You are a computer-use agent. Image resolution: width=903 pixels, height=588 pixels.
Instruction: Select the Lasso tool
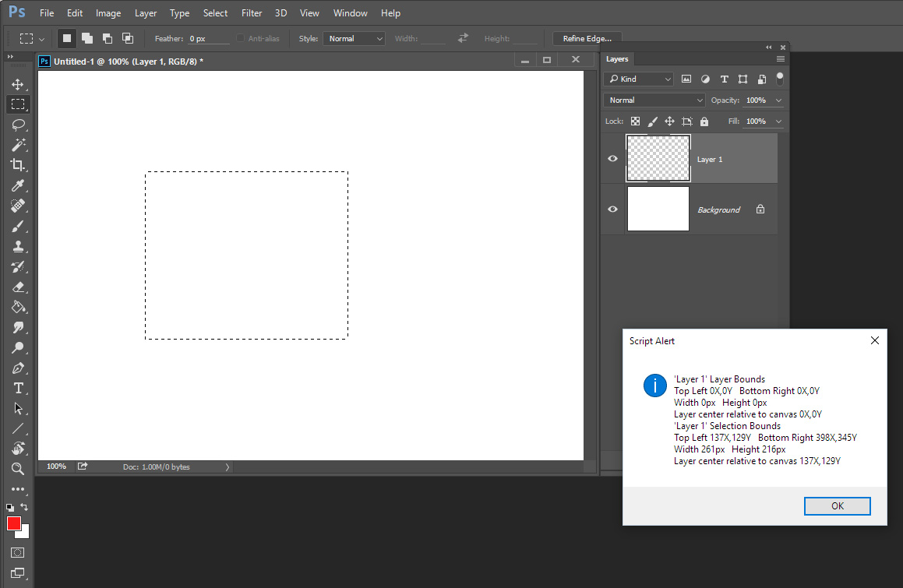click(x=18, y=125)
